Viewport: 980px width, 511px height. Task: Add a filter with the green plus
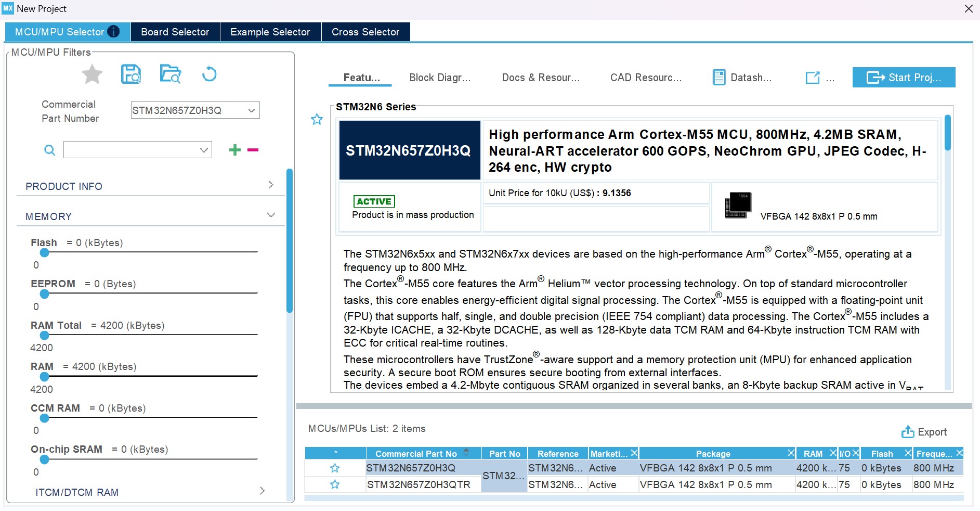tap(235, 150)
